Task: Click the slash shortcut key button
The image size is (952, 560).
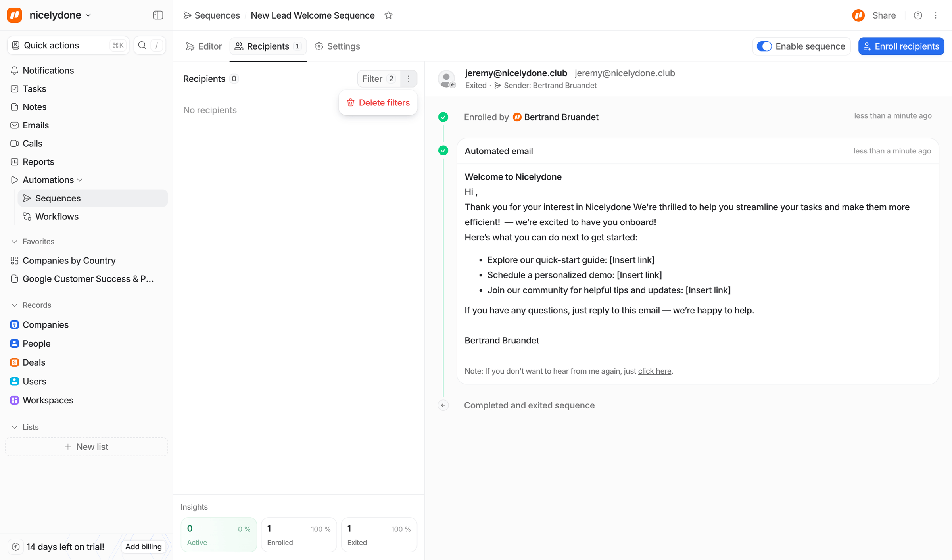Action: point(157,45)
